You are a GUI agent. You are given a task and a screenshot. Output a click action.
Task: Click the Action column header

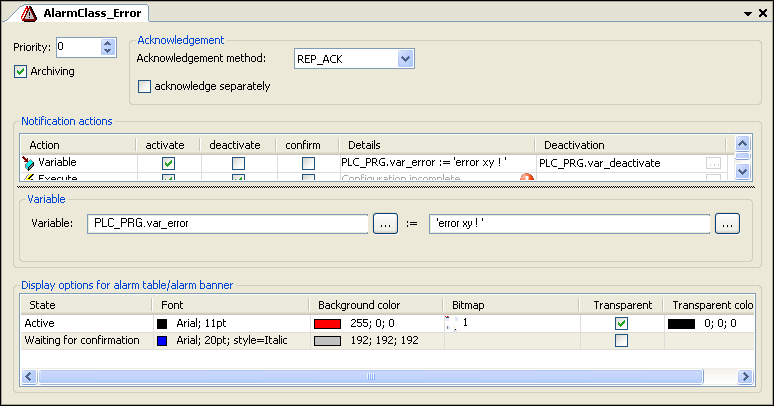78,145
